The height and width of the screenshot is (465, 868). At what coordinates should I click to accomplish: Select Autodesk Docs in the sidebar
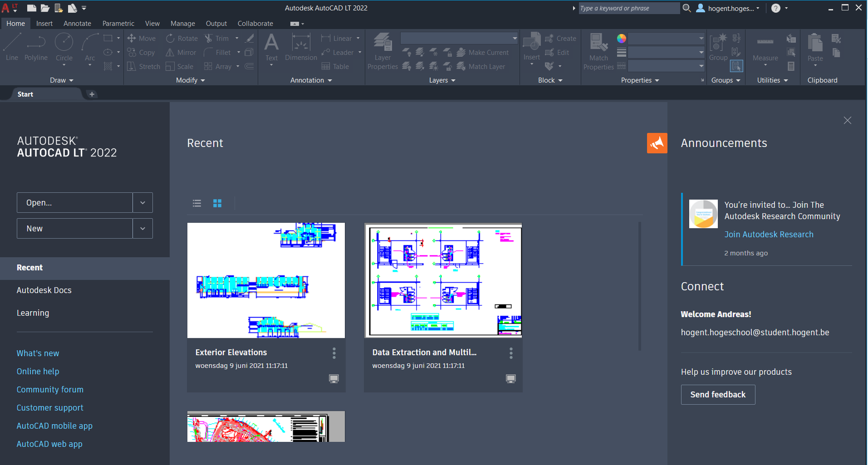click(44, 290)
